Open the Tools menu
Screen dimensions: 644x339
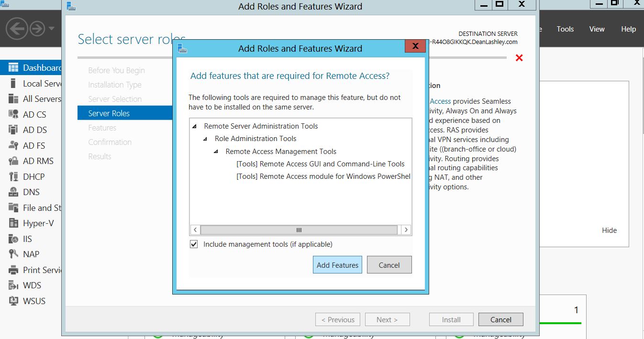[565, 29]
